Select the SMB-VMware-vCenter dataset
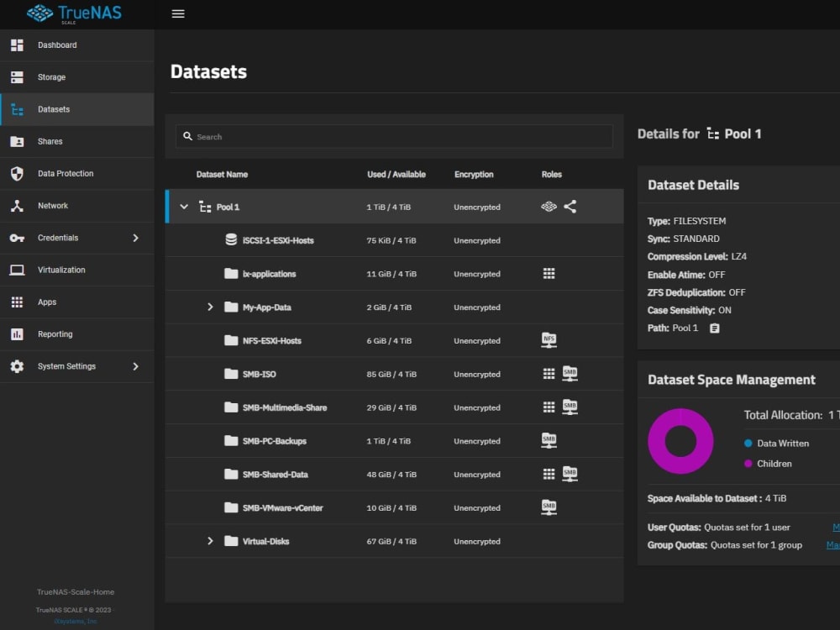Screen dimensions: 840x630 394,508
